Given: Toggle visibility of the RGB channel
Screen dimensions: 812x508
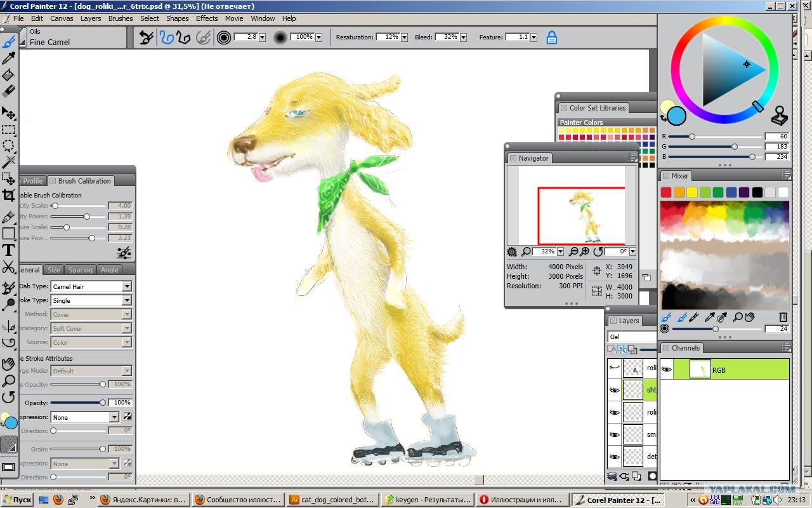Looking at the screenshot, I should [667, 369].
